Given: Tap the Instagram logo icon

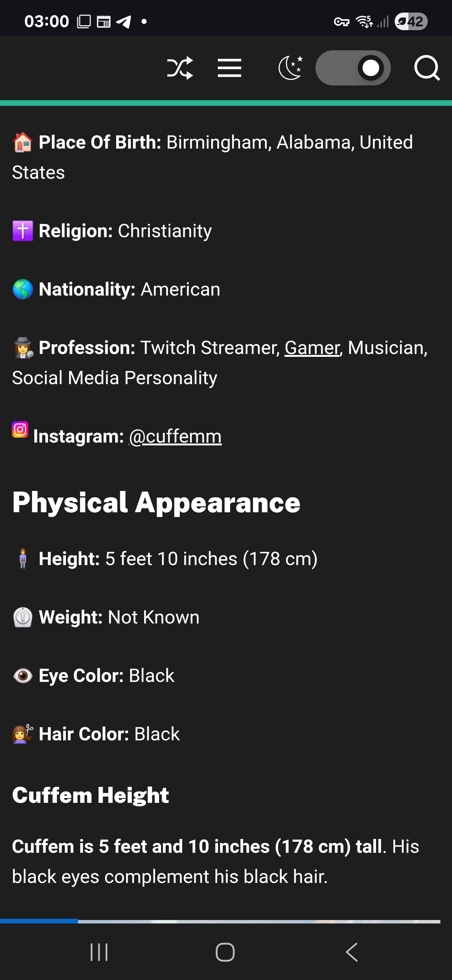Looking at the screenshot, I should pyautogui.click(x=20, y=429).
